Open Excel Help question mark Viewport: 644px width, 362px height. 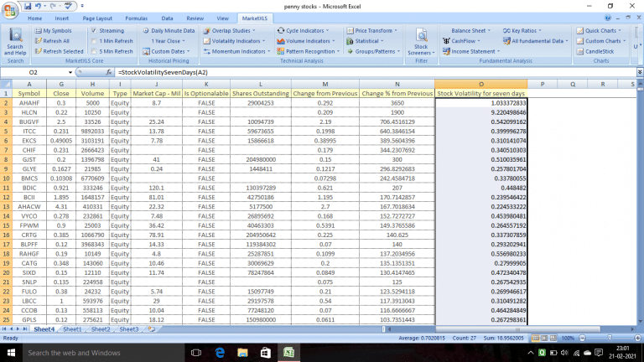click(608, 18)
